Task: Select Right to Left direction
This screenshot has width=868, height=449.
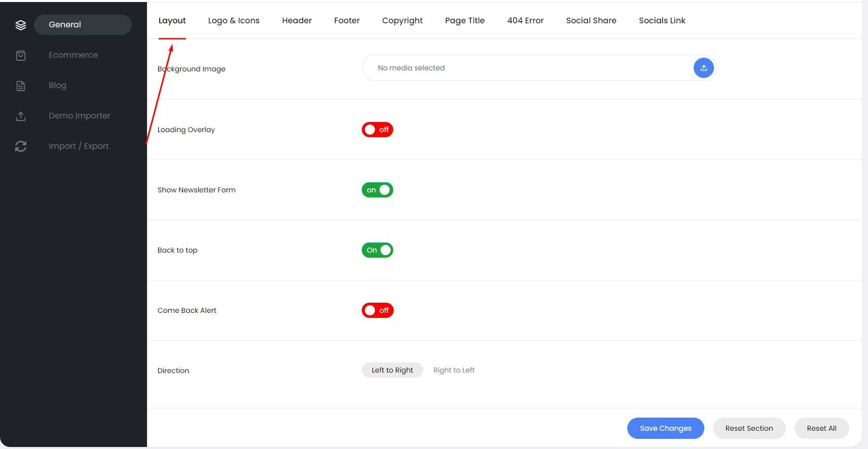Action: point(454,370)
